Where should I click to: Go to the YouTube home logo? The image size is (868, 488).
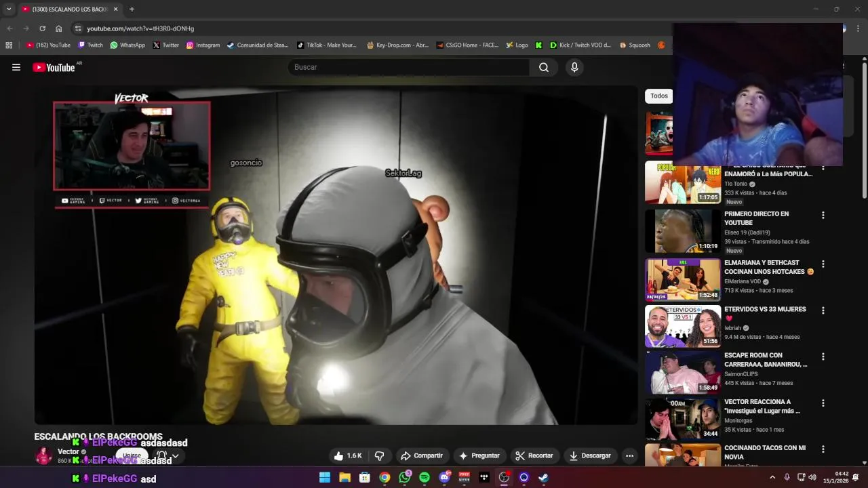[x=54, y=67]
